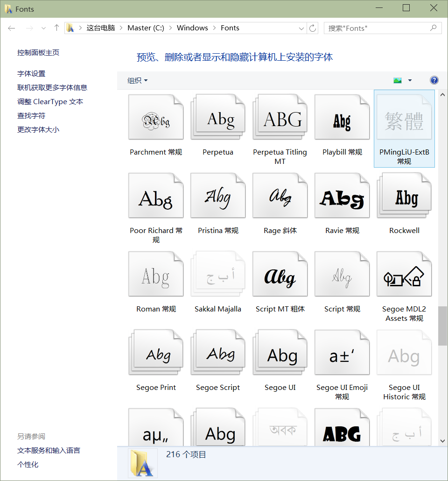Click the up one level arrow
Viewport: 448px width, 481px height.
click(56, 28)
